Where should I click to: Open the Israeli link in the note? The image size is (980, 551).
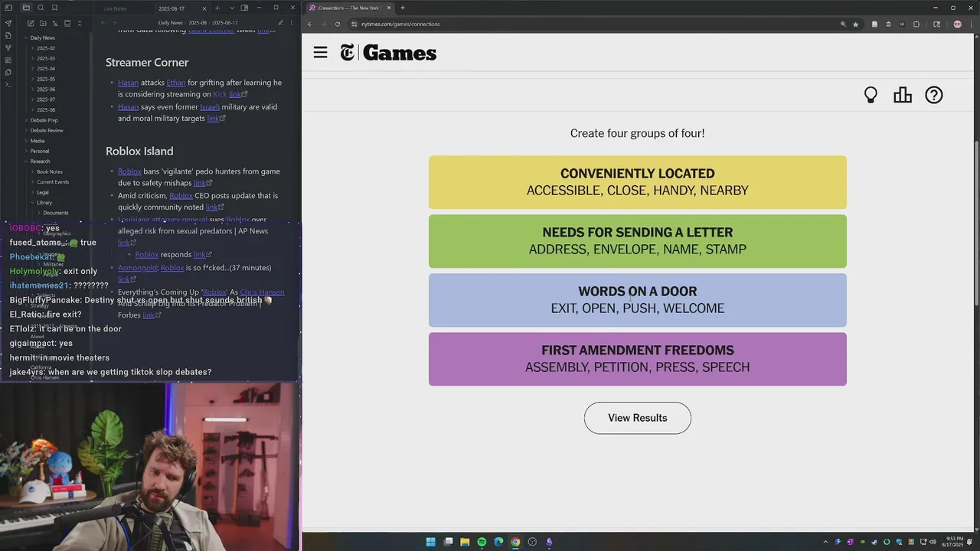209,107
